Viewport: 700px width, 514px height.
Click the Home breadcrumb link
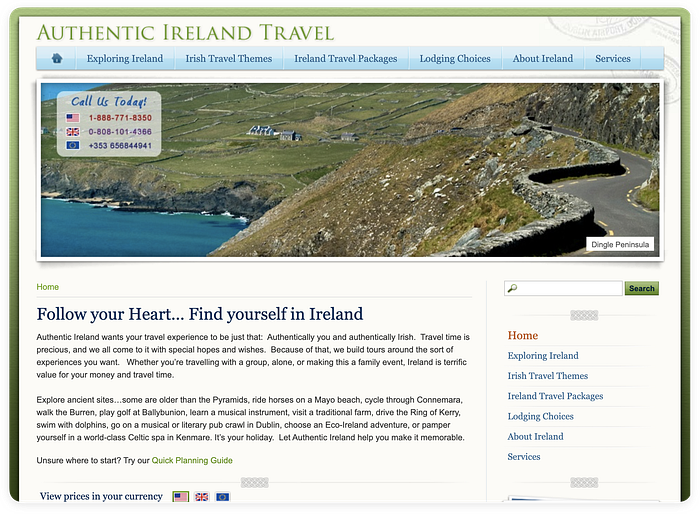coord(48,287)
